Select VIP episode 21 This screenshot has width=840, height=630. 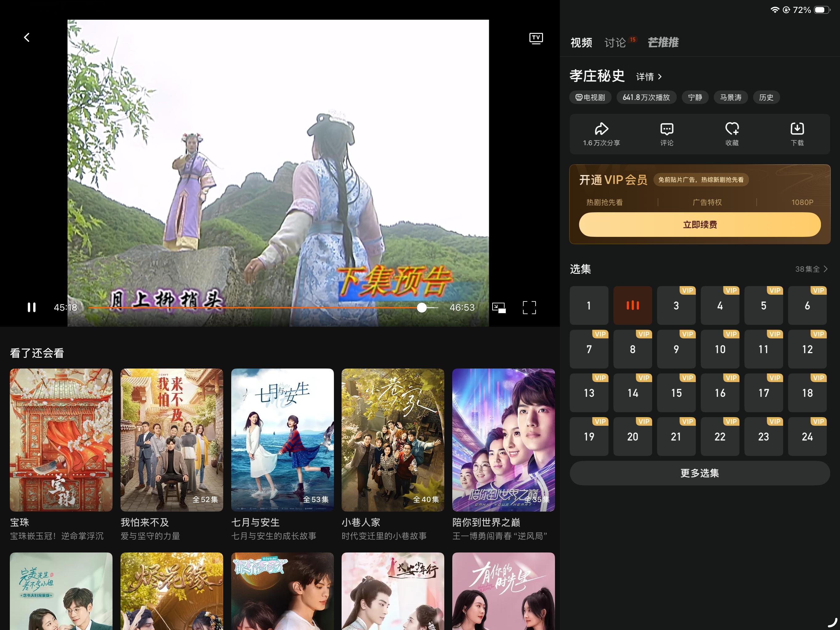[x=676, y=437]
